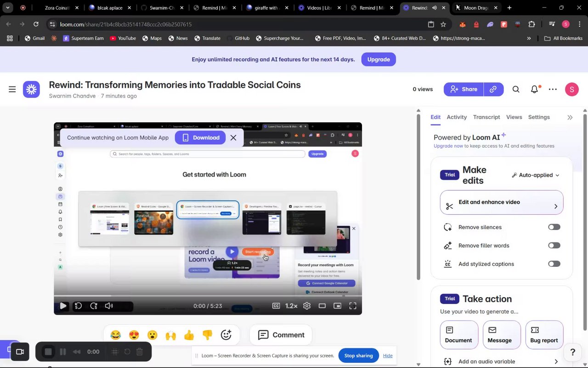React with the thumbs down emoji
588x368 pixels.
coord(208,335)
